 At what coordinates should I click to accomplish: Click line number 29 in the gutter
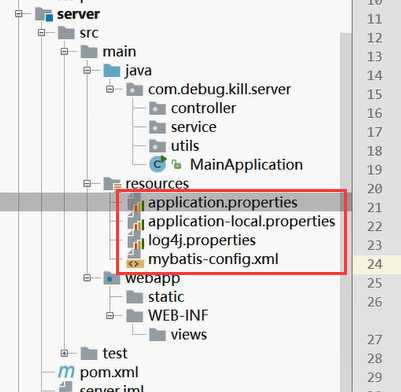pos(375,377)
